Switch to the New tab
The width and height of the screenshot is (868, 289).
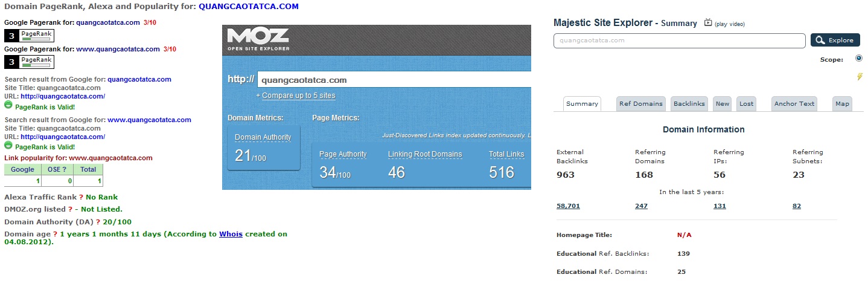point(723,103)
